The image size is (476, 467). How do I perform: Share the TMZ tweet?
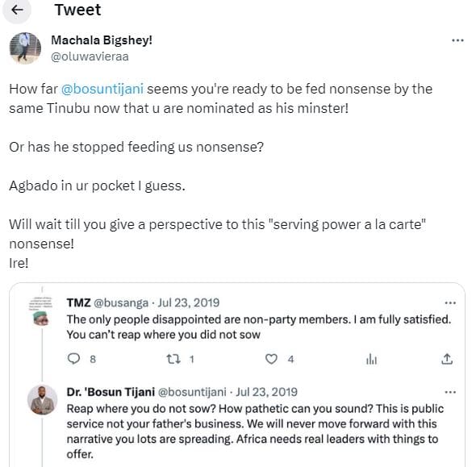click(x=447, y=359)
